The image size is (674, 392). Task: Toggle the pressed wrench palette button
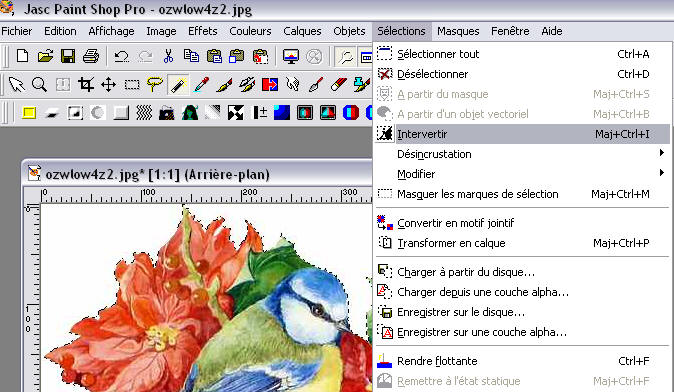click(345, 56)
